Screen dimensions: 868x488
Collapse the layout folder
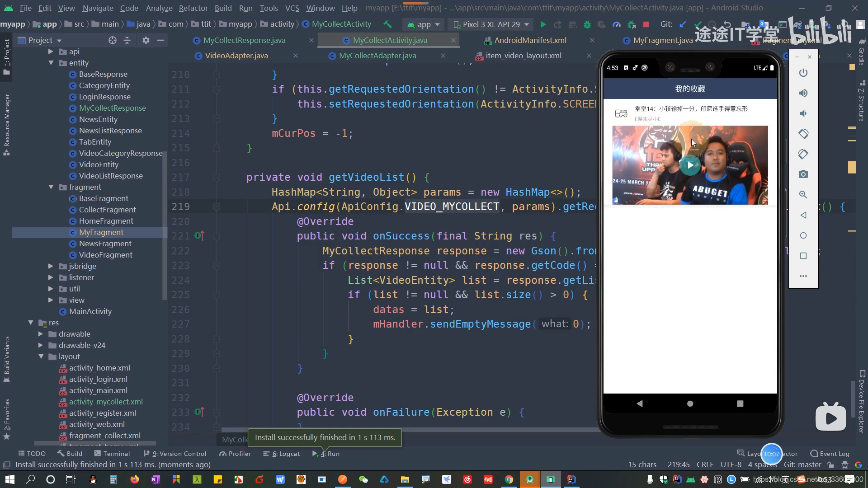tap(41, 357)
